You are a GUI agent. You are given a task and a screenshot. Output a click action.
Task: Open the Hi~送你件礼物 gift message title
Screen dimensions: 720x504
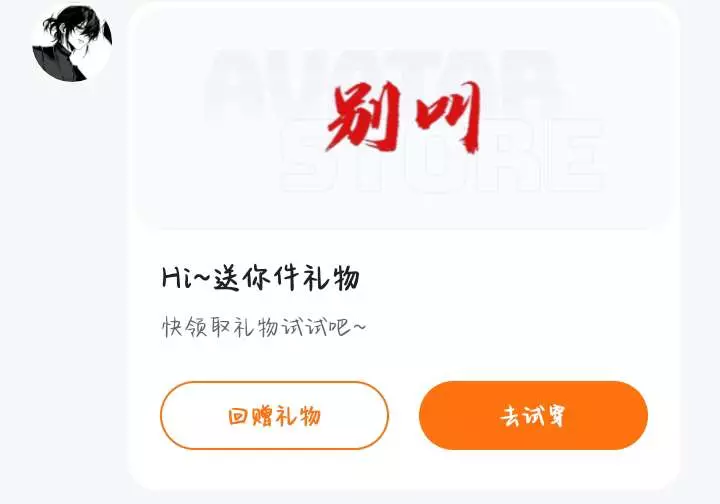(260, 278)
